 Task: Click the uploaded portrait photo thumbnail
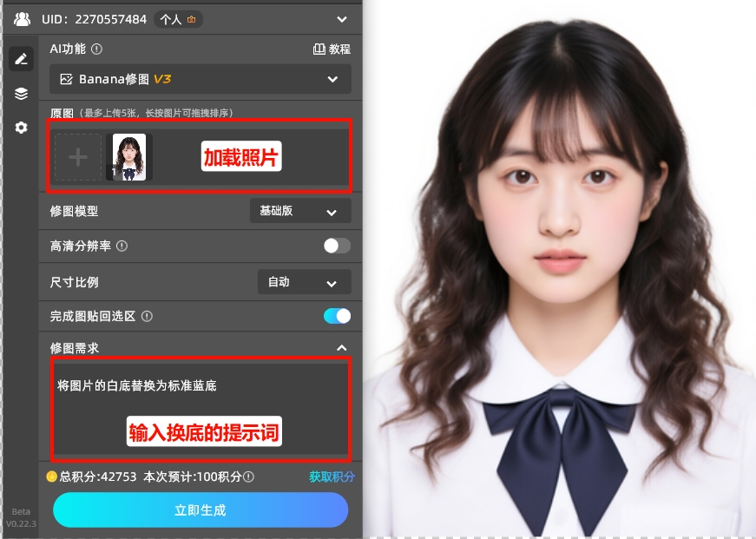(128, 156)
